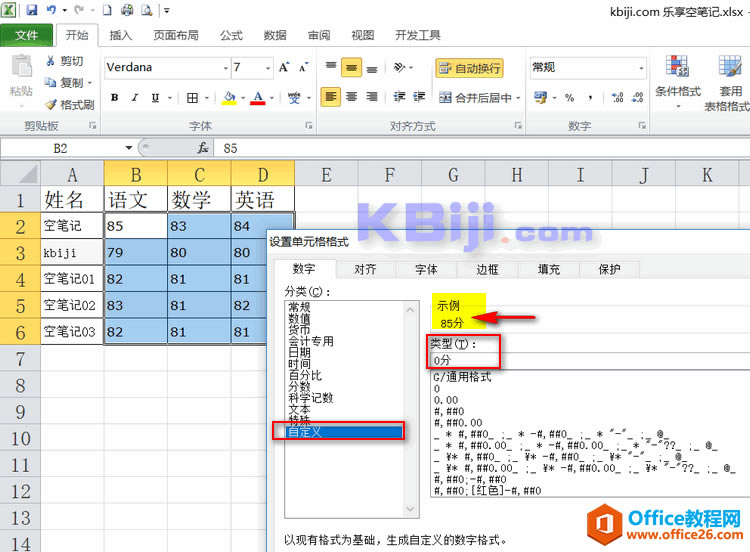This screenshot has width=750, height=552.
Task: Switch to dialog's Border (边框) tab
Action: tap(487, 269)
